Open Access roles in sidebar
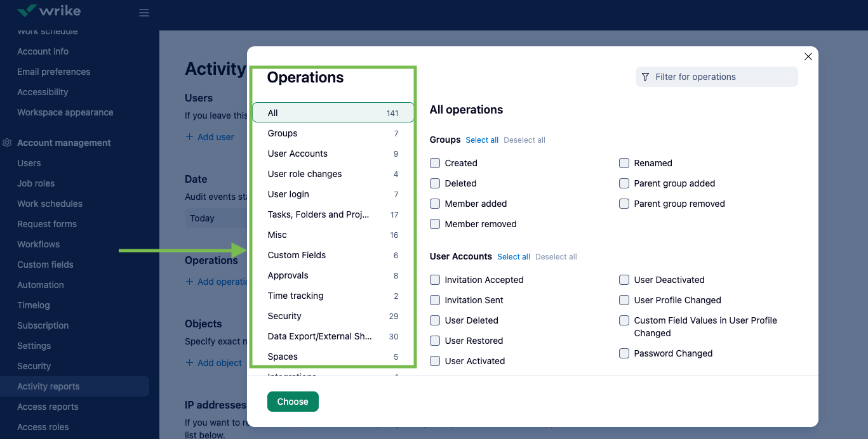 (x=43, y=427)
